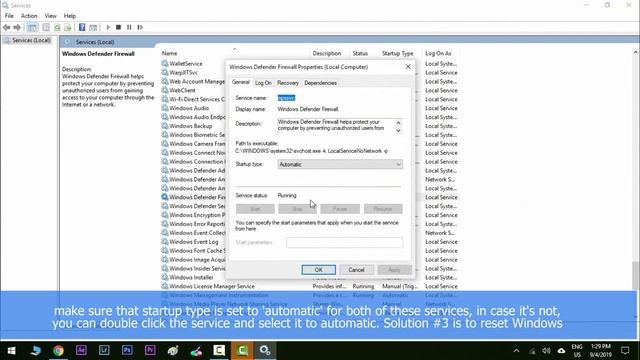Click the highlighted Service name value

[286, 98]
